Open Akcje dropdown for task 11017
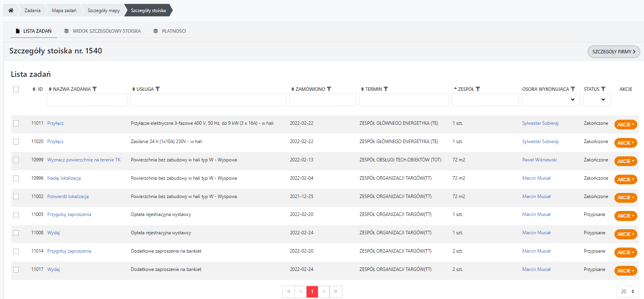Image resolution: width=644 pixels, height=299 pixels. tap(626, 271)
